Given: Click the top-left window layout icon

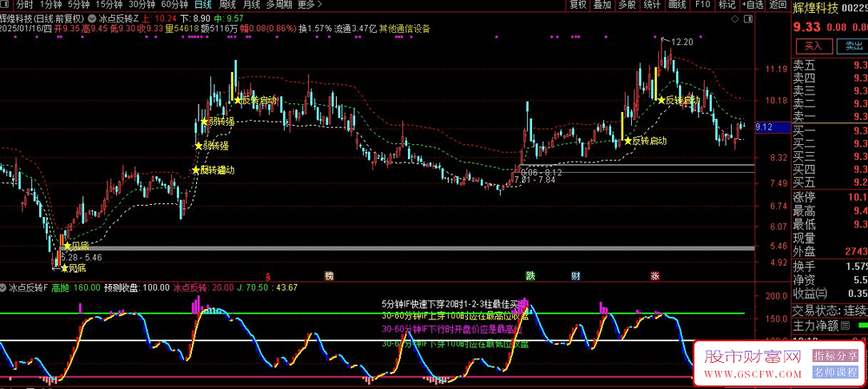Looking at the screenshot, I should click(5, 5).
